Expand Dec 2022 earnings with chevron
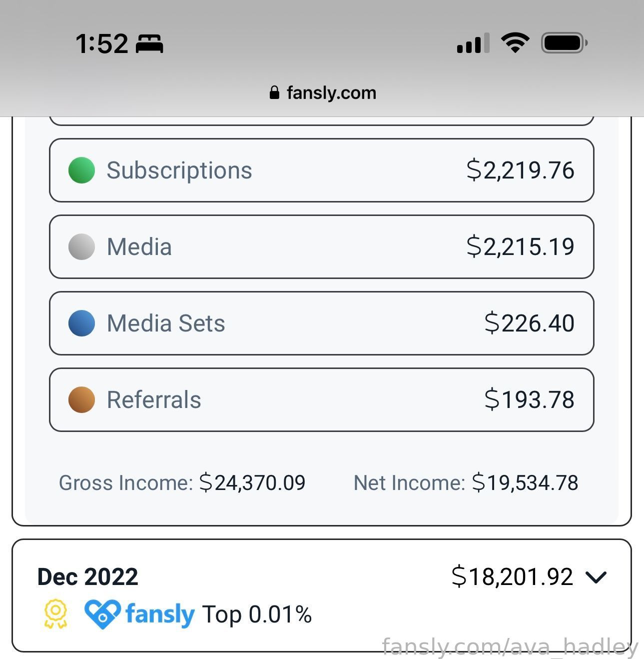Image resolution: width=644 pixels, height=659 pixels. 596,577
